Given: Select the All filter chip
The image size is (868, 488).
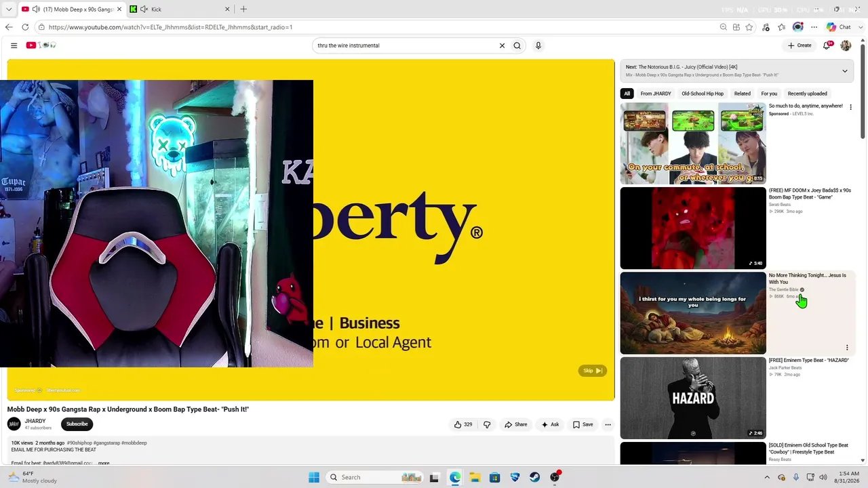Looking at the screenshot, I should (627, 94).
